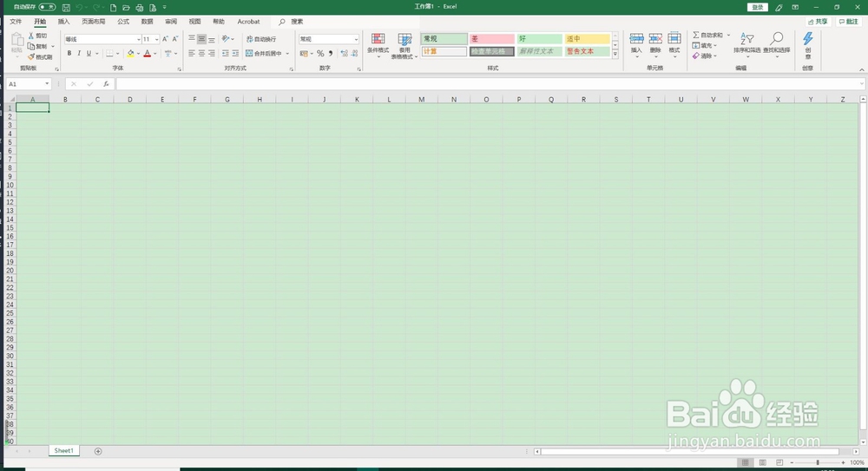Click 合并后居中 (Merge & Center) button
The width and height of the screenshot is (868, 471).
pos(264,54)
